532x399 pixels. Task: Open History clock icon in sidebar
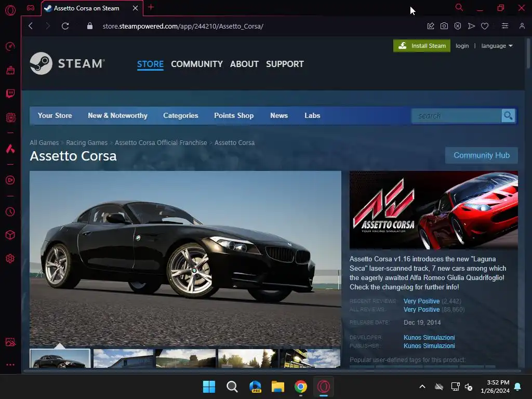(10, 212)
